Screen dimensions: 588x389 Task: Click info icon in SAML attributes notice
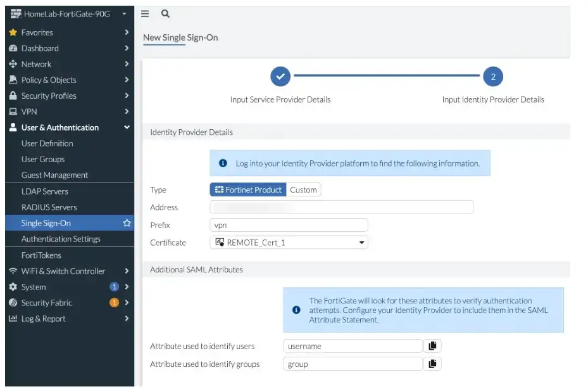pos(296,310)
